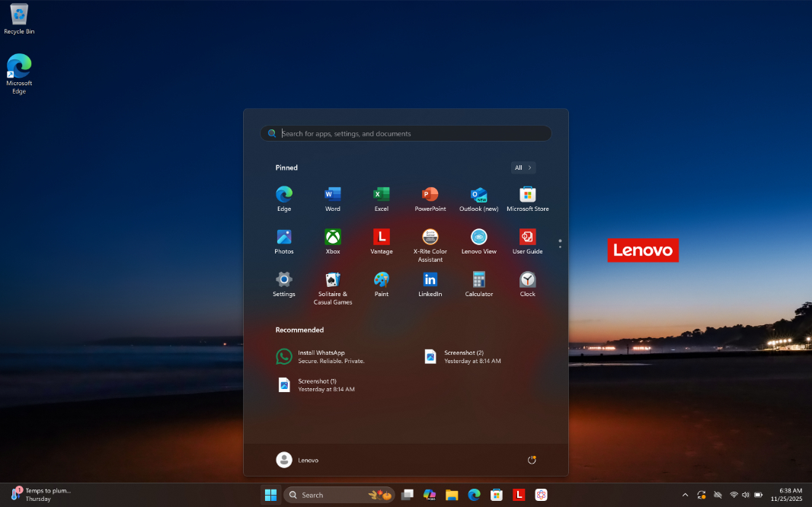Show hidden system tray icons
This screenshot has width=812, height=507.
[x=685, y=495]
